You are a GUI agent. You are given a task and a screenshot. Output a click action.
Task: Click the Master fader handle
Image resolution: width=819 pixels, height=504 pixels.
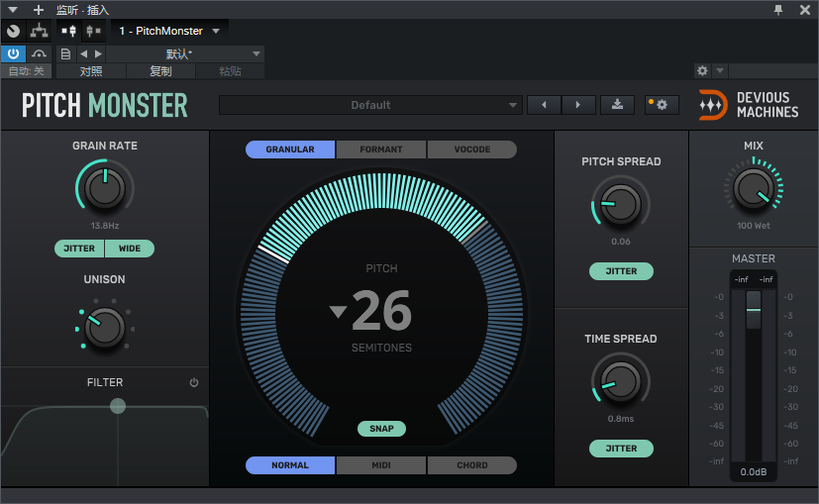[754, 310]
